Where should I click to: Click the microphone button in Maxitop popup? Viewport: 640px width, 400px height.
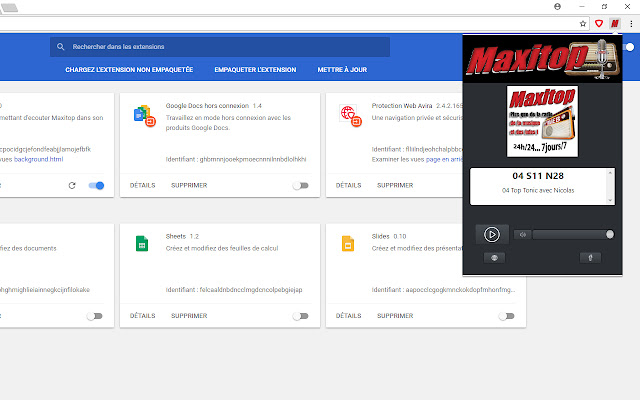coord(590,258)
